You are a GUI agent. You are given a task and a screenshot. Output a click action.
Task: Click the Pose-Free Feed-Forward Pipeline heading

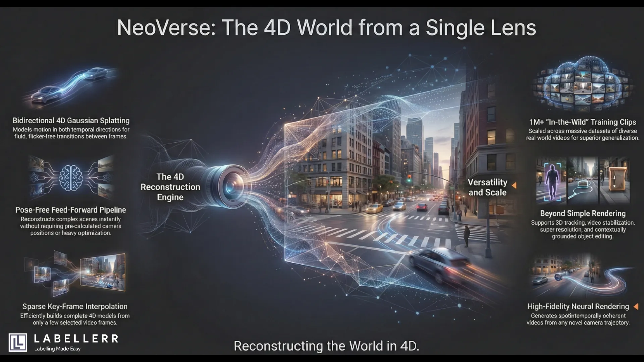click(71, 210)
